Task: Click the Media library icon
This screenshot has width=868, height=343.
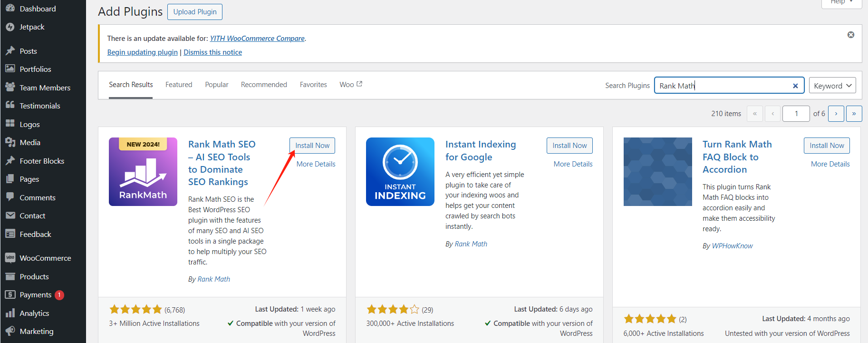Action: (x=10, y=142)
